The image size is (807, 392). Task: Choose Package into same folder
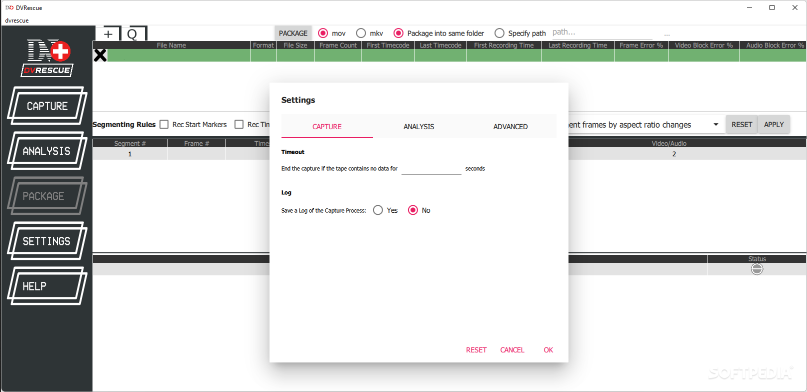point(398,33)
